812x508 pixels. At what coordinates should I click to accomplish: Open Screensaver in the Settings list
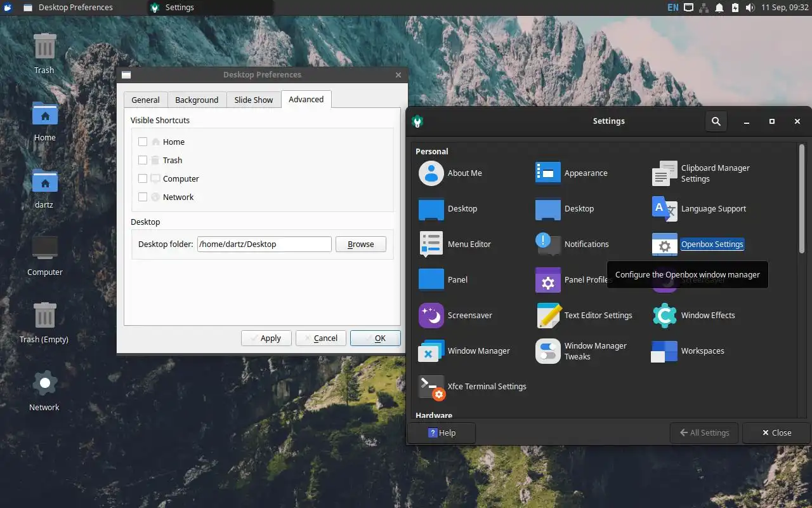tap(455, 315)
